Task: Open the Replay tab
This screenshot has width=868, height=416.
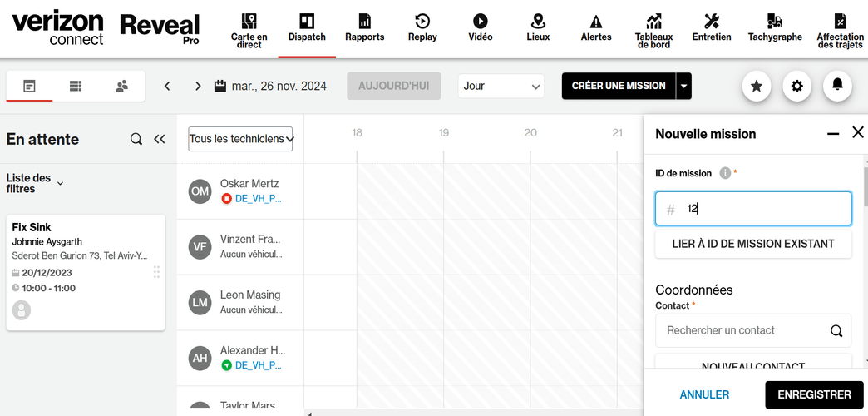Action: (x=422, y=27)
